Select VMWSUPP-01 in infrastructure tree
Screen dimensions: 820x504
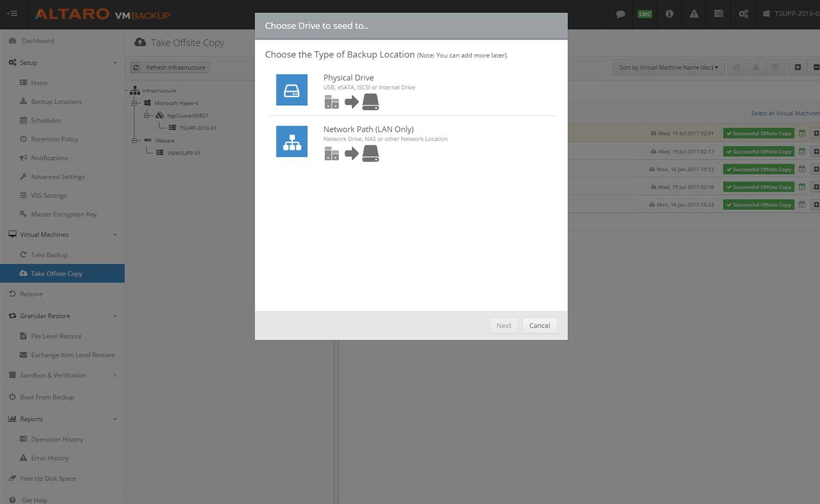click(184, 153)
